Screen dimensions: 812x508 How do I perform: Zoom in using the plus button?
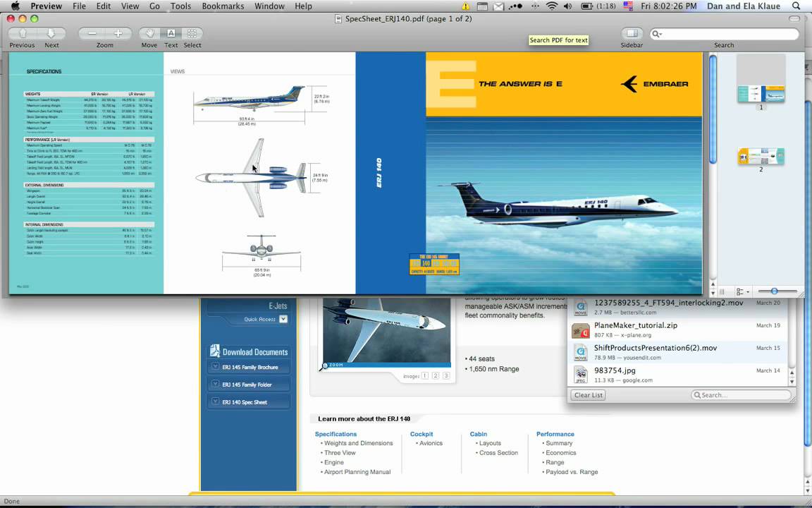[x=118, y=33]
